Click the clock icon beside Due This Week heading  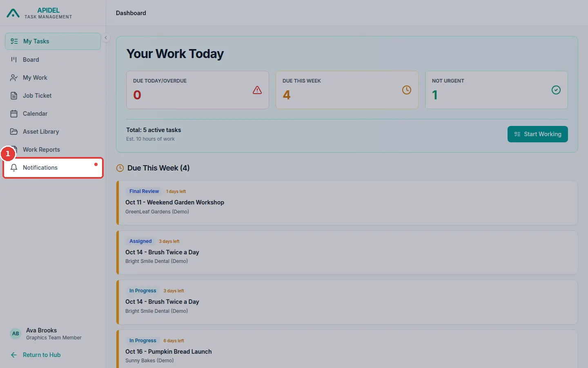[x=120, y=168]
